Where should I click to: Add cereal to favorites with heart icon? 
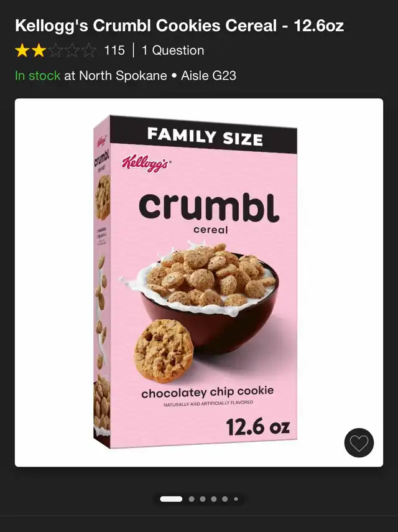pos(359,443)
